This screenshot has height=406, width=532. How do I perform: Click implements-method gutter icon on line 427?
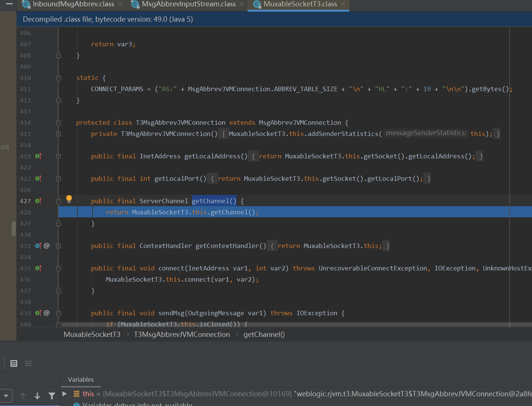click(x=38, y=201)
